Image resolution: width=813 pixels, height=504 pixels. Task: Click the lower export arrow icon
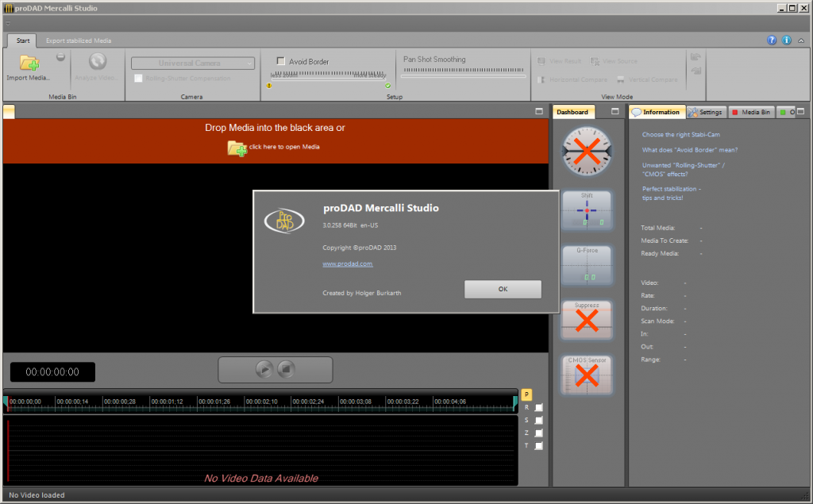tap(695, 71)
